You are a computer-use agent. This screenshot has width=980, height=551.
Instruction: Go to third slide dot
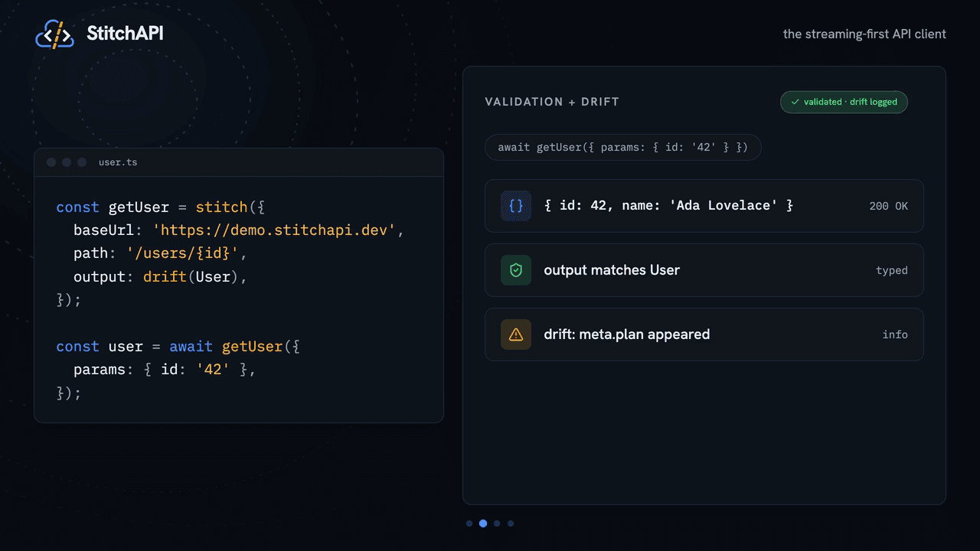click(497, 523)
